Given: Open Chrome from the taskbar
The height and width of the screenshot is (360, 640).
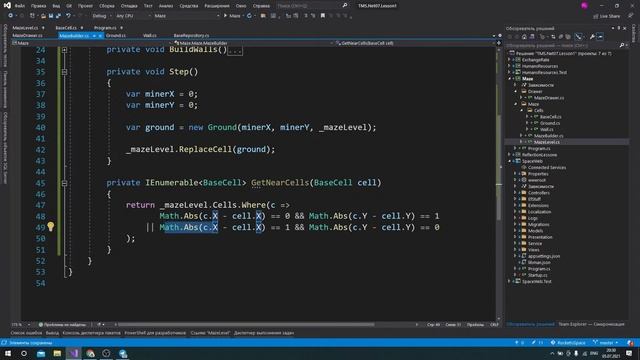Looking at the screenshot, I should click(x=90, y=353).
